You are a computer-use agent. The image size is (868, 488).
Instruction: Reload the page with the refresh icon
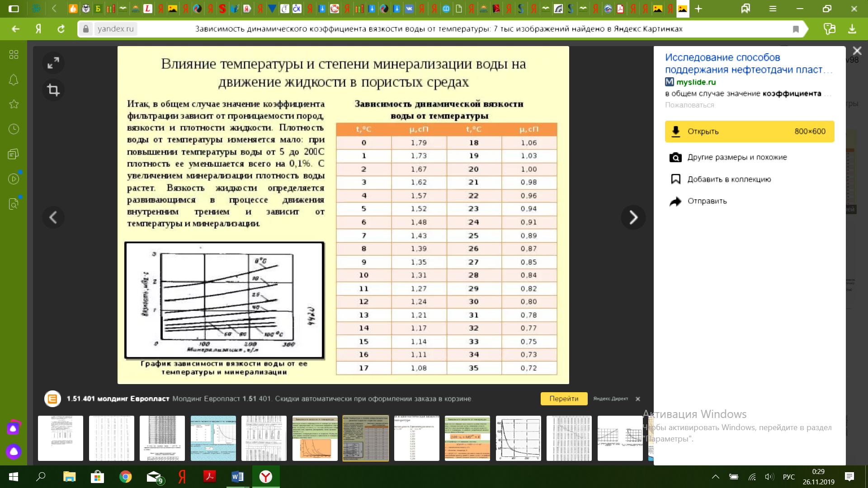click(61, 29)
